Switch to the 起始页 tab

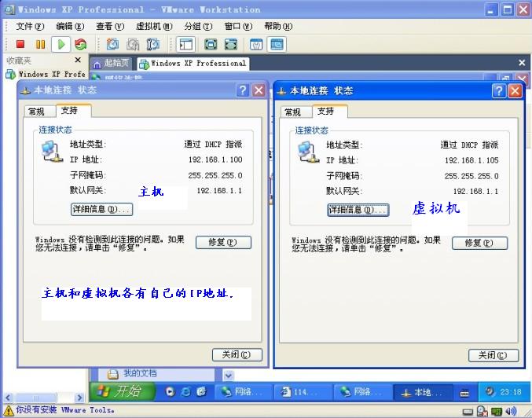pos(112,63)
